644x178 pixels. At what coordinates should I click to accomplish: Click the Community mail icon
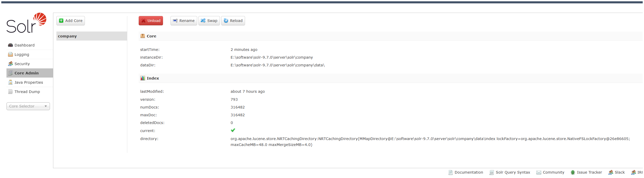539,172
